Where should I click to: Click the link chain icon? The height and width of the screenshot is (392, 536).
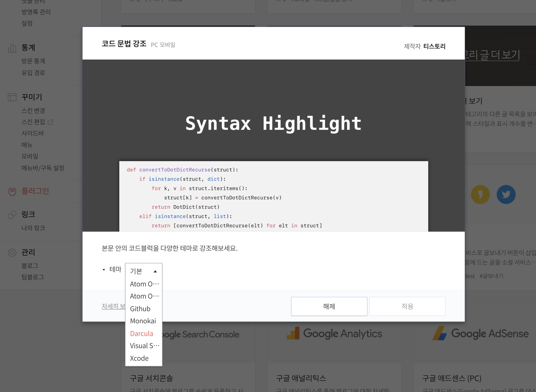(x=12, y=215)
